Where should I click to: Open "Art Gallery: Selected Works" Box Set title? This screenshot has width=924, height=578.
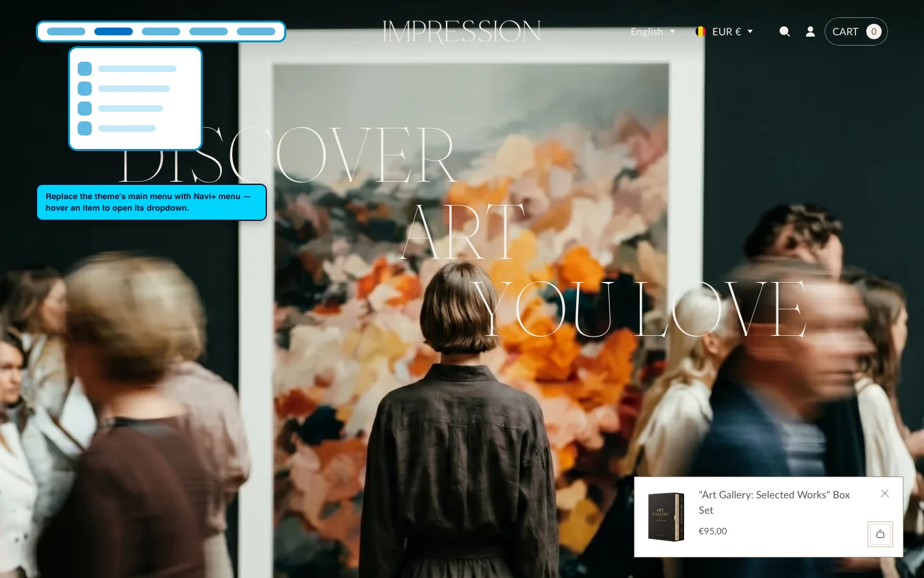click(774, 502)
